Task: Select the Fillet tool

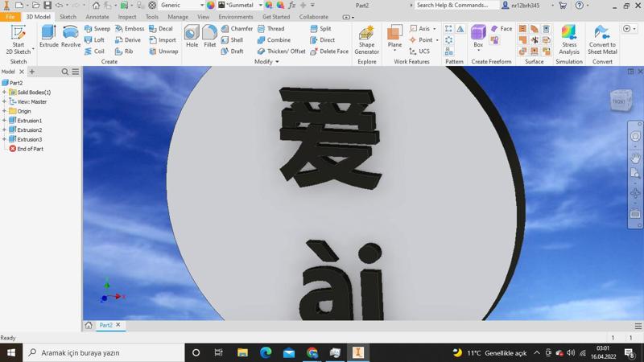Action: click(x=210, y=36)
